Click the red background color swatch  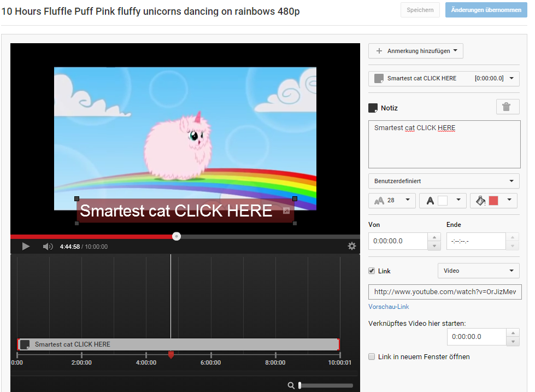point(493,201)
